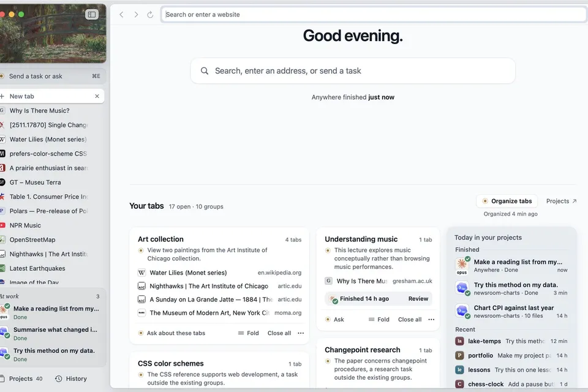Click the Opus icon by Make a reading list in projects panel
Image resolution: width=588 pixels, height=392 pixels.
462,266
